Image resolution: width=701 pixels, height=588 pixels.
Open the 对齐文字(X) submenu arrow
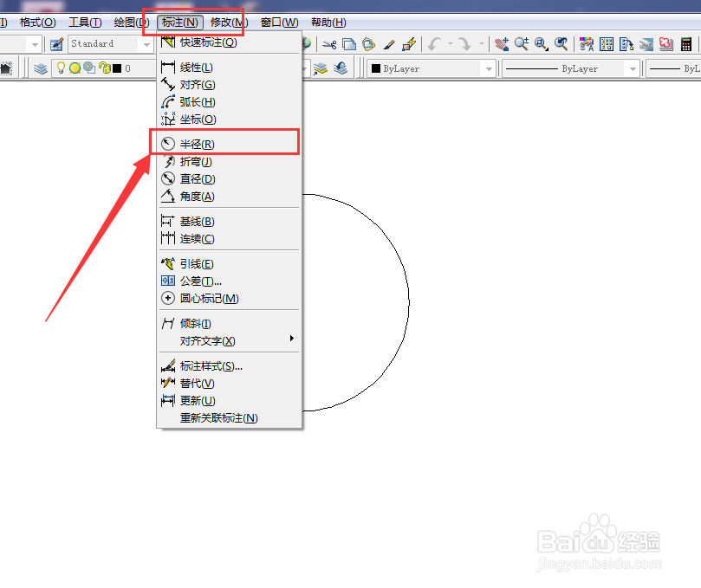(291, 339)
